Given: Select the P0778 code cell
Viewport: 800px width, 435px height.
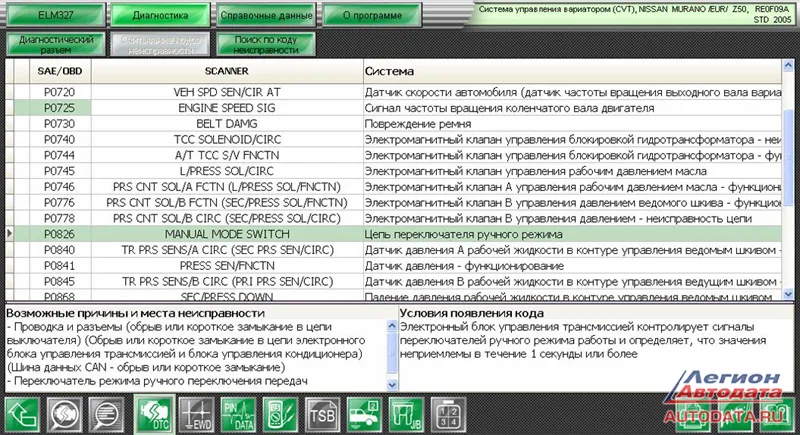Looking at the screenshot, I should click(60, 219).
